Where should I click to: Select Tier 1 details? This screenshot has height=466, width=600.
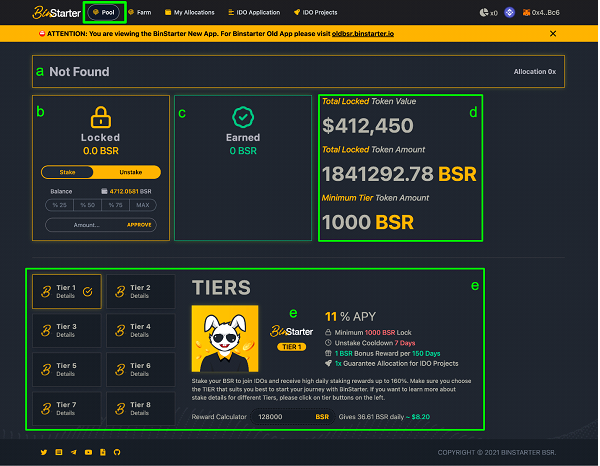(x=67, y=291)
